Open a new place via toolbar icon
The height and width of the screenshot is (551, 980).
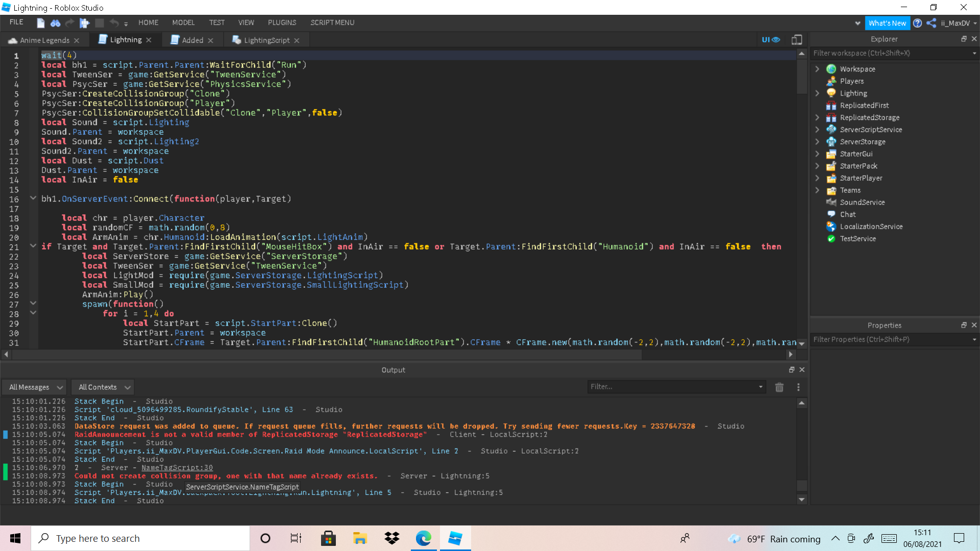(x=40, y=23)
